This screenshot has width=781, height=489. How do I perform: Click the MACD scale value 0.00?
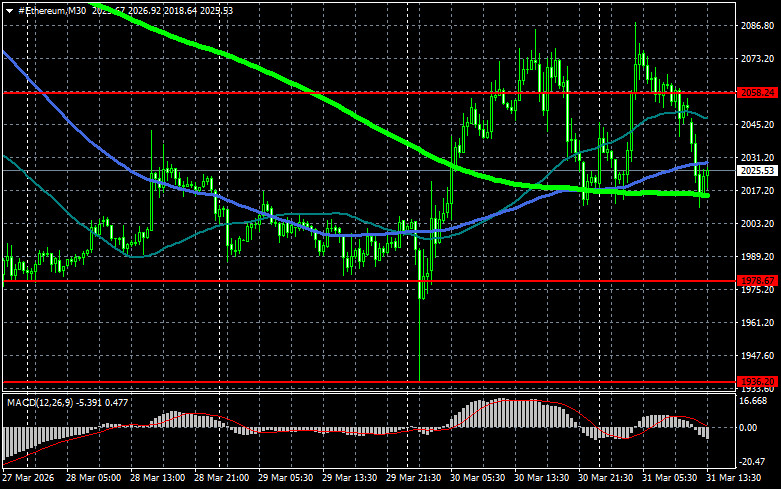[749, 428]
